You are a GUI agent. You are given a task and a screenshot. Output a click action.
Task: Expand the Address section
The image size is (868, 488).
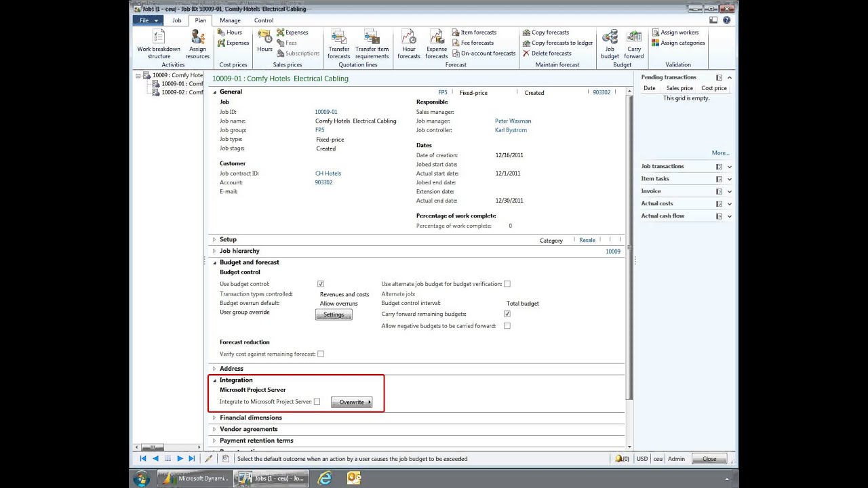[214, 369]
